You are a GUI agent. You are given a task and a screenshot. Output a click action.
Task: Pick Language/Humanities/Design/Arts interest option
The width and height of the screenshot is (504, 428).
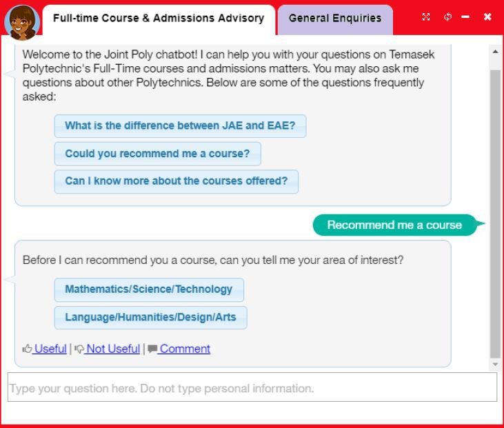[150, 318]
